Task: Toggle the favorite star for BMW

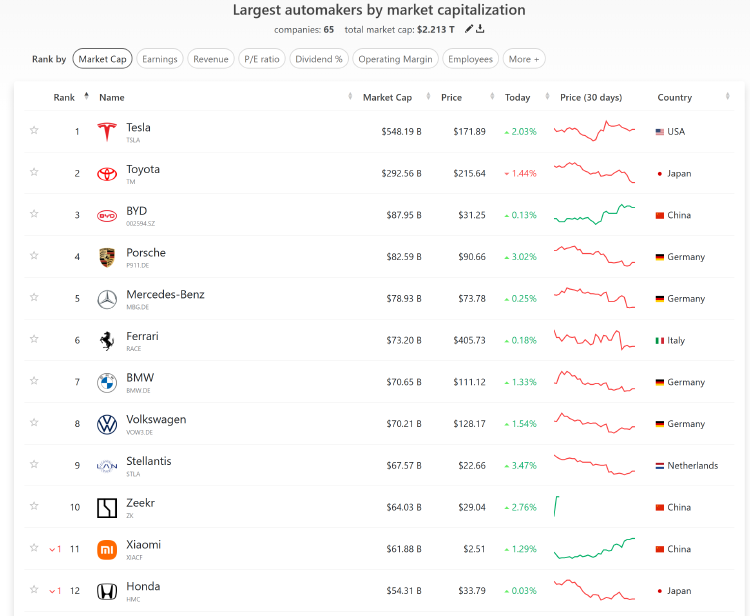Action: tap(34, 381)
